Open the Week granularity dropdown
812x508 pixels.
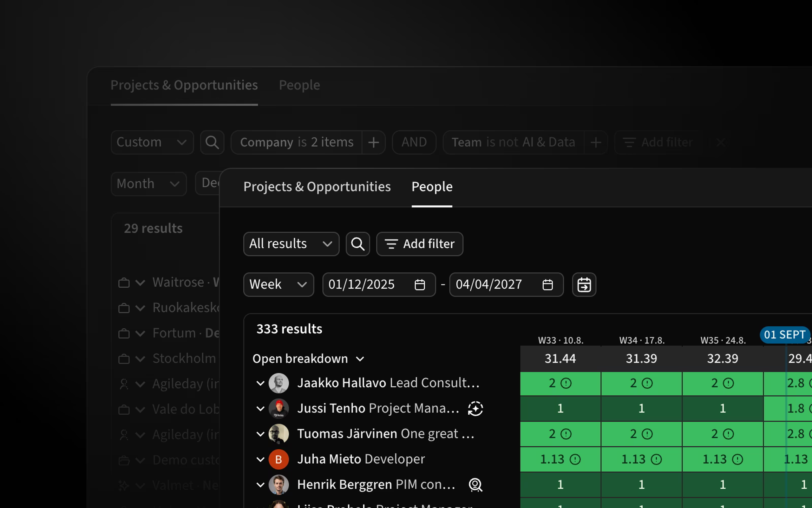point(278,284)
